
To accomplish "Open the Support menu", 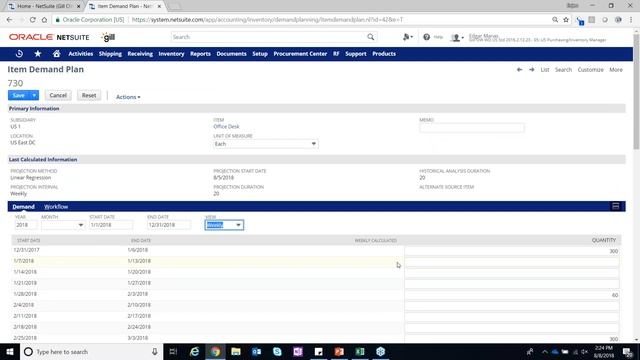I will (x=356, y=54).
